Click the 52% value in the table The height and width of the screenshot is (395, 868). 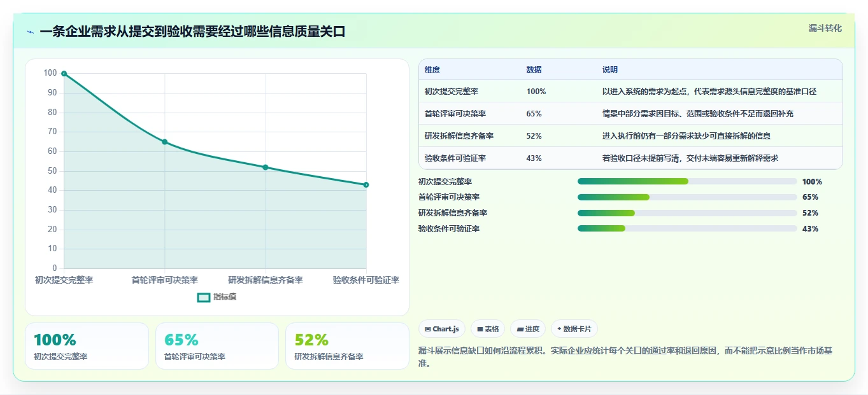click(534, 136)
